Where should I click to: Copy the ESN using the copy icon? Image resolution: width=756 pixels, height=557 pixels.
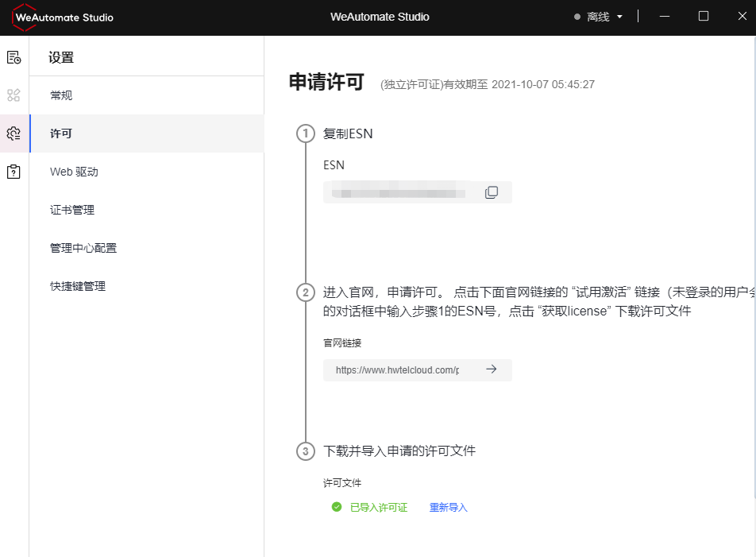click(x=492, y=191)
